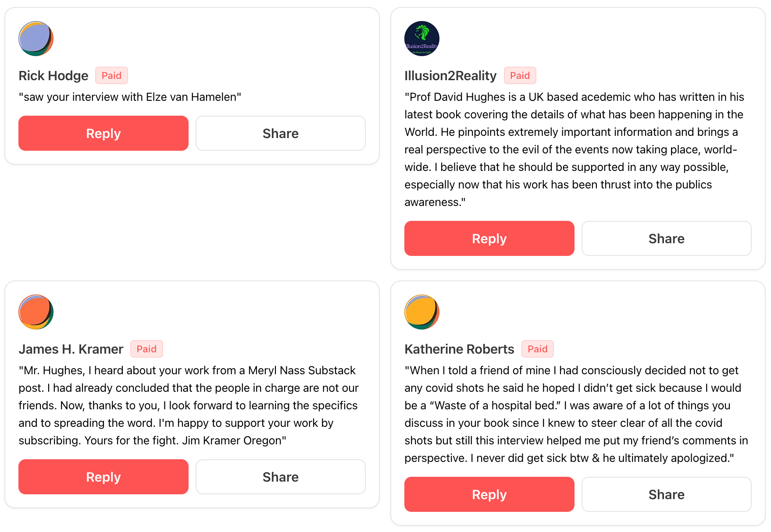Viewport: 771px width, 532px height.
Task: Open James H. Kramer's profile name
Action: [x=71, y=349]
